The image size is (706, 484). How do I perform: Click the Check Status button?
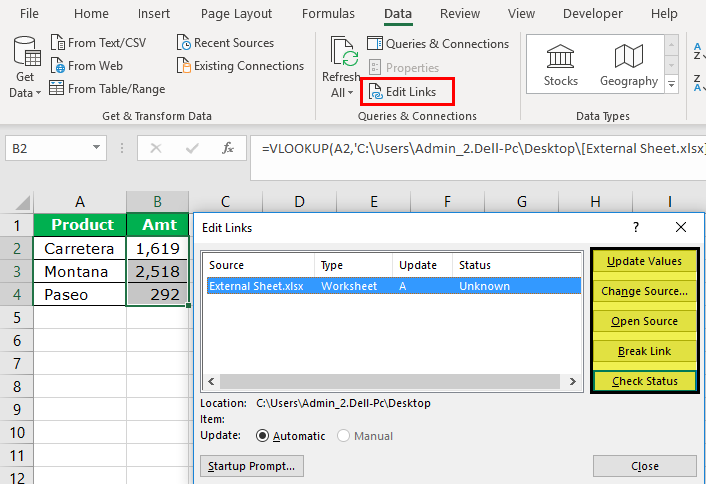click(644, 381)
